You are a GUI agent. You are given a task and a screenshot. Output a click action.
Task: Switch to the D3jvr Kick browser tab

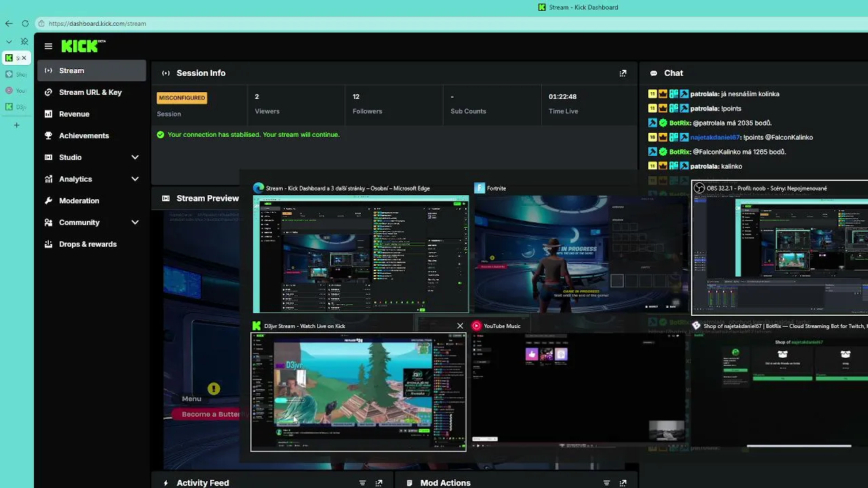[16, 107]
